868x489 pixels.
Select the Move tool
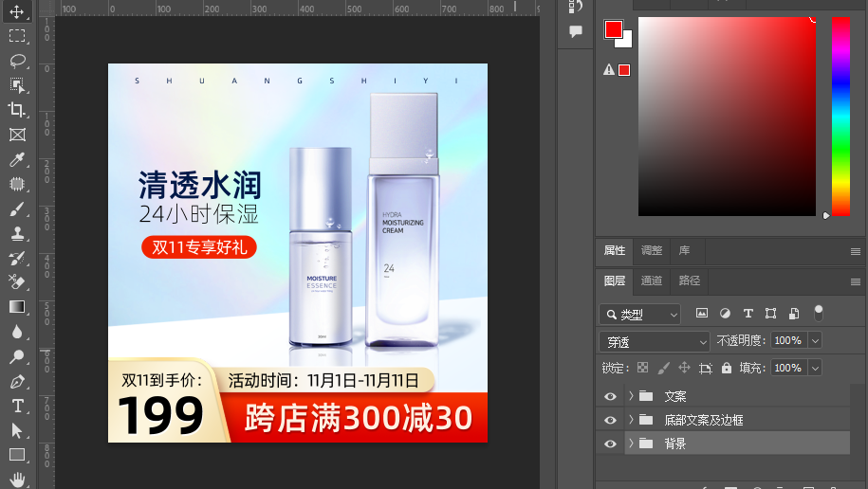point(17,11)
